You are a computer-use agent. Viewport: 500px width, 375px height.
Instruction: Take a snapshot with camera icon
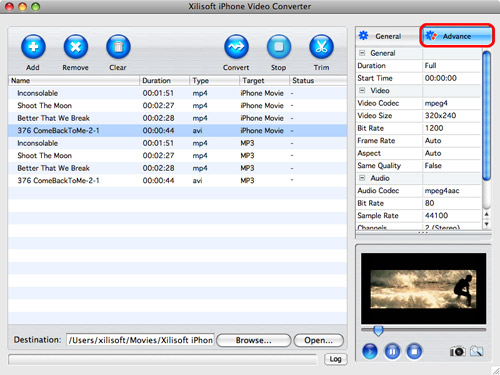click(458, 351)
